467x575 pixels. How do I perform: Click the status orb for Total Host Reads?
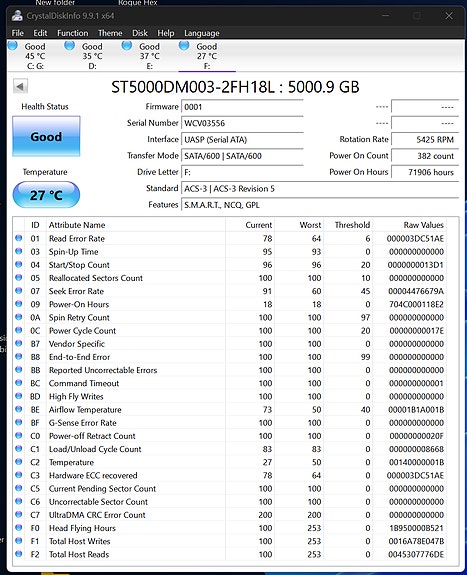click(x=19, y=554)
